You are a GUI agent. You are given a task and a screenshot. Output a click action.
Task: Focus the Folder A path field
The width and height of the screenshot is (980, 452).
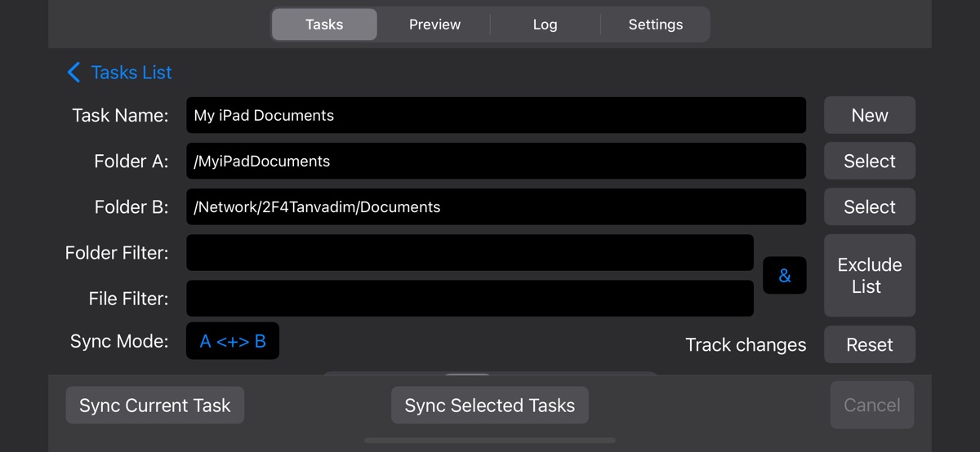click(496, 162)
